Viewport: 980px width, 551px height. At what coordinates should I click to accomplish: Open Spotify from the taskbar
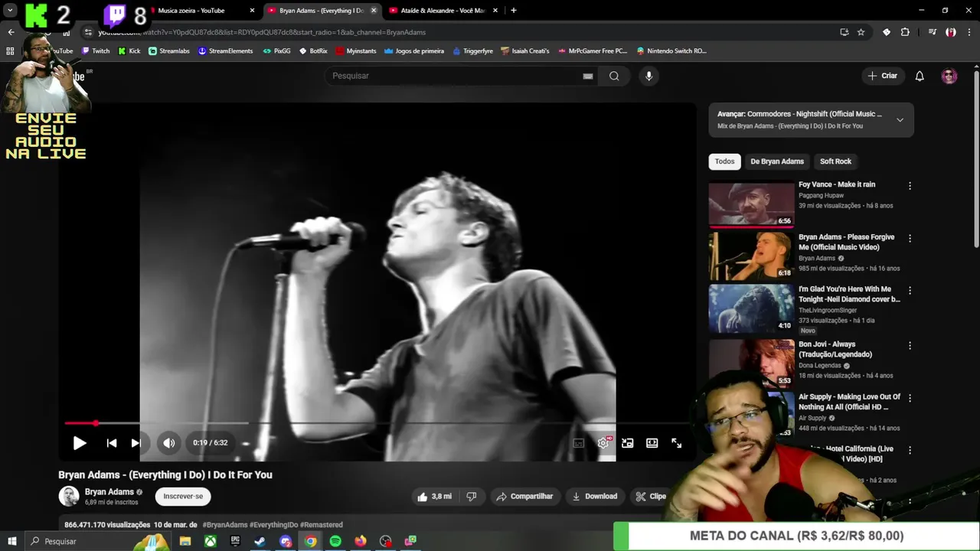point(335,541)
